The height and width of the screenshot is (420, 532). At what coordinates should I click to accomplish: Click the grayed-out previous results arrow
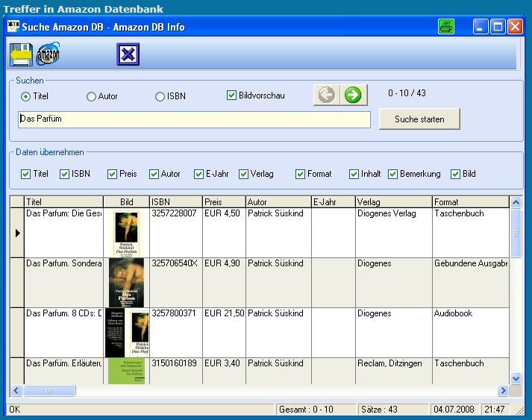pyautogui.click(x=326, y=95)
